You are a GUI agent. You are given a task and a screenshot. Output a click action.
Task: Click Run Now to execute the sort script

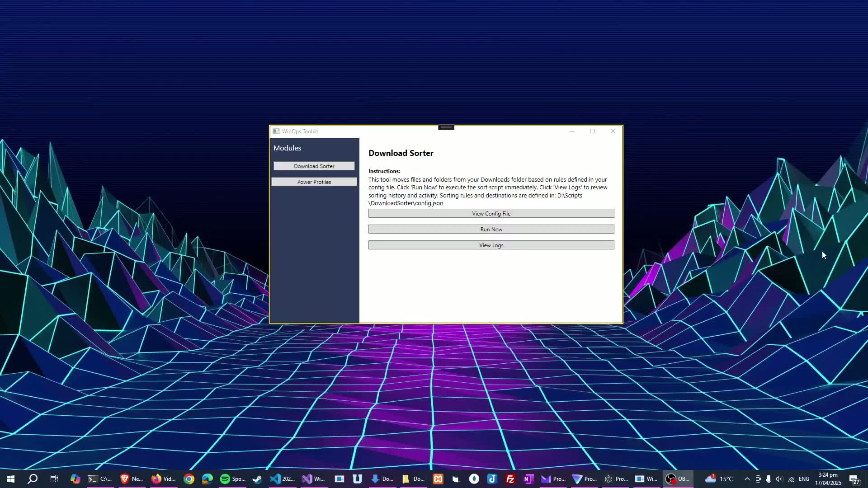(491, 229)
